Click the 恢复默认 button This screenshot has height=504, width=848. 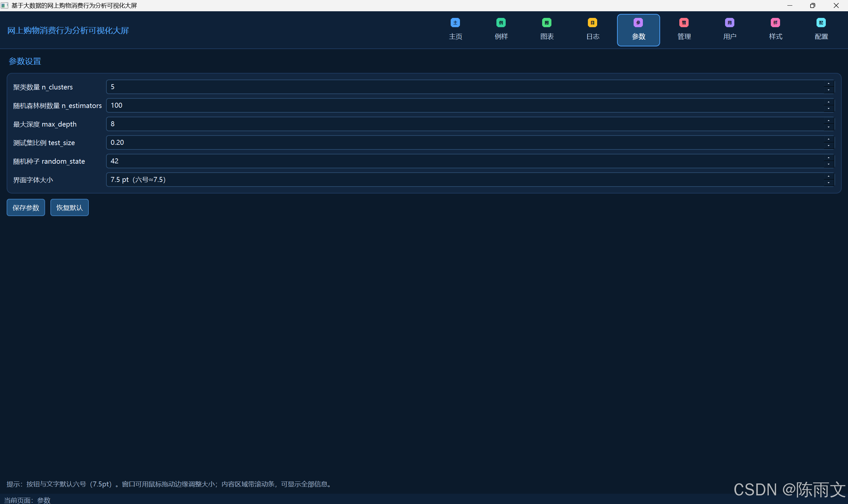click(x=69, y=207)
